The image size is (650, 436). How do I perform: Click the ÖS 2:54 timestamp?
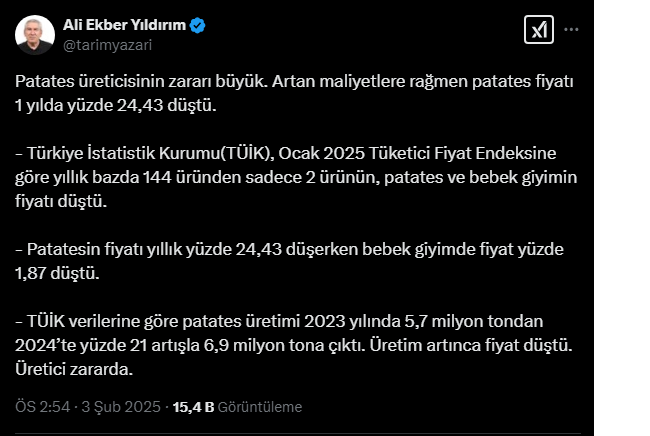click(42, 407)
